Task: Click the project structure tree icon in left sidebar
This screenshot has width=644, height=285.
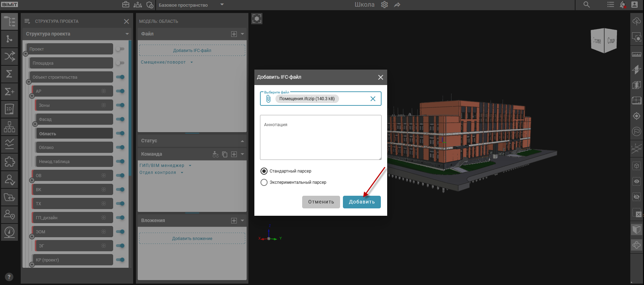Action: 9,21
